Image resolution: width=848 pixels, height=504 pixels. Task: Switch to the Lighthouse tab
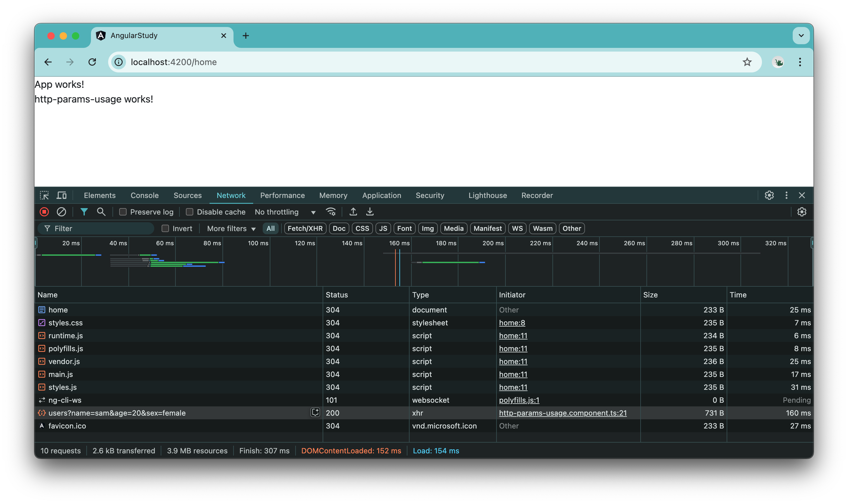click(487, 195)
